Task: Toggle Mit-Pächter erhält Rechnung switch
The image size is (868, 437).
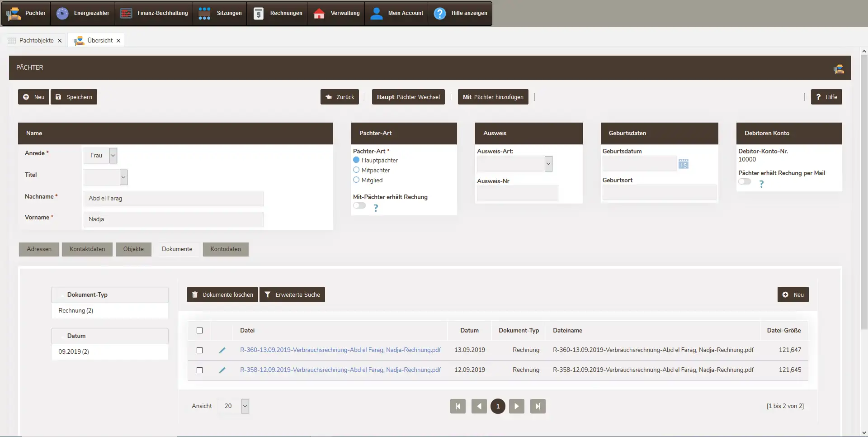Action: tap(359, 206)
